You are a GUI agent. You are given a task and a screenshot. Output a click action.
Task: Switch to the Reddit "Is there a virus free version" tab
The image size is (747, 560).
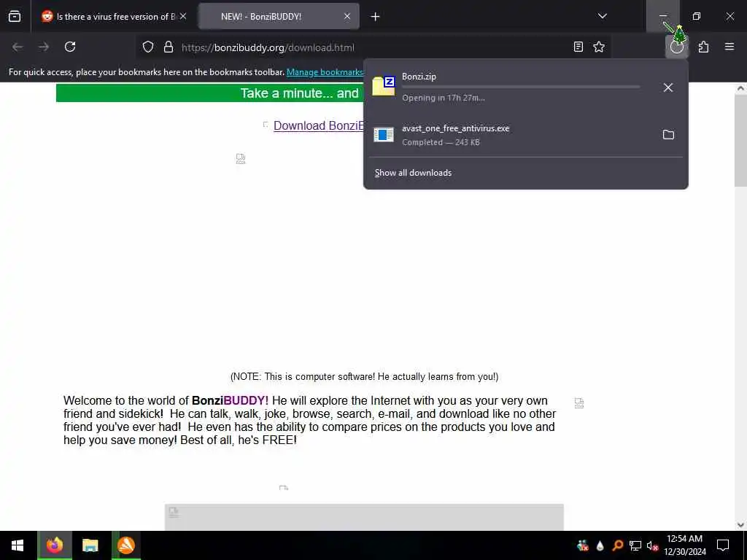[x=114, y=16]
